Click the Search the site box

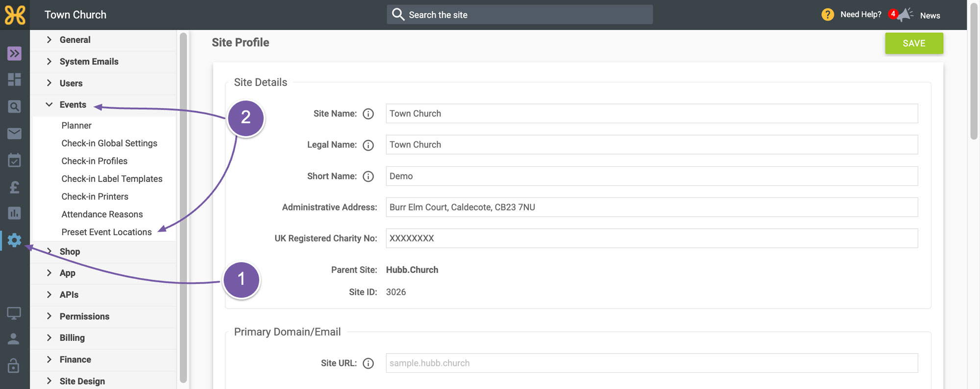tap(519, 15)
